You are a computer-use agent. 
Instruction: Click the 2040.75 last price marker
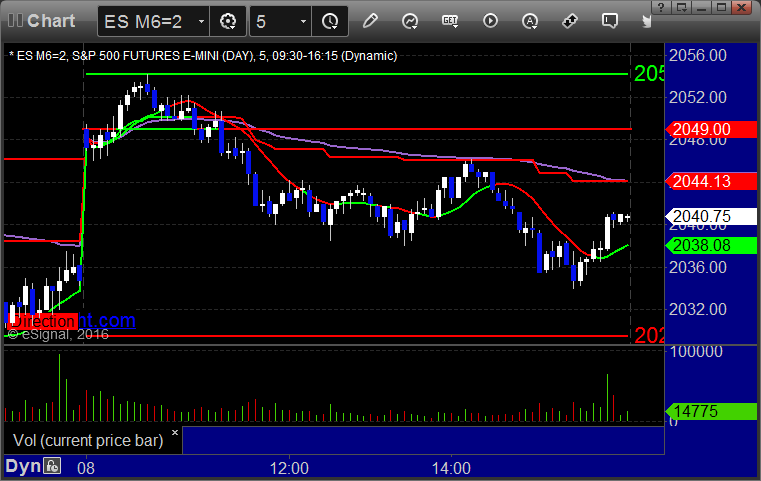[x=711, y=216]
